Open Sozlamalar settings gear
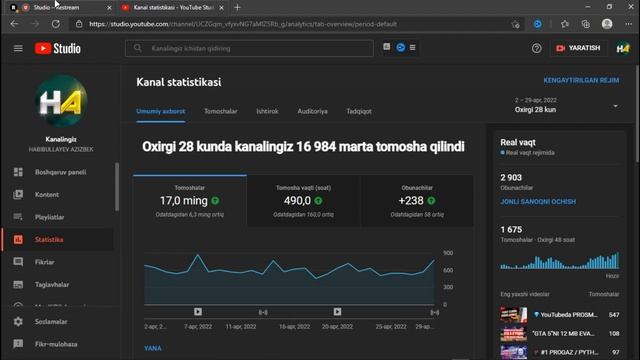 (18, 322)
